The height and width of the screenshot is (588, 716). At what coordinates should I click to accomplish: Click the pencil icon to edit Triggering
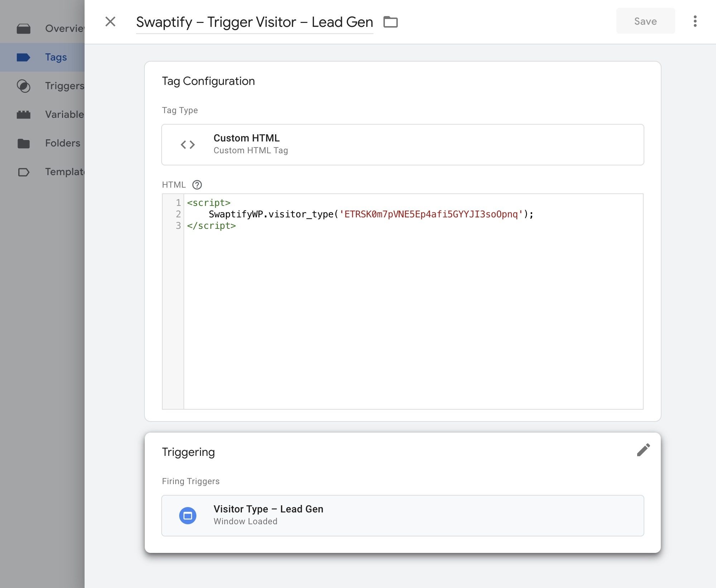pyautogui.click(x=643, y=450)
